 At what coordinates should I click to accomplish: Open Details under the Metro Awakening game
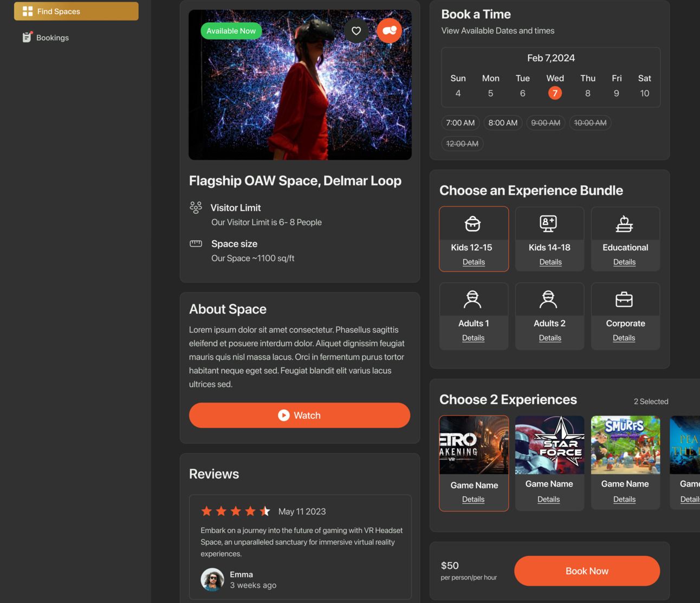[x=473, y=500]
